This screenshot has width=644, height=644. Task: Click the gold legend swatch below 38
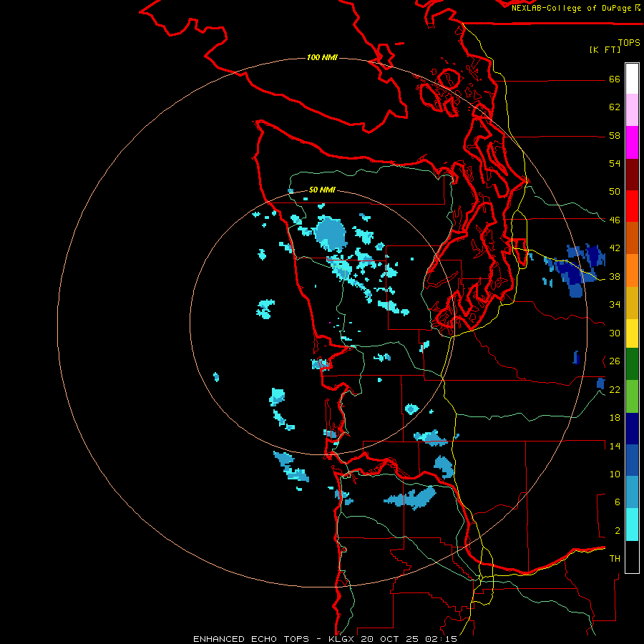[x=632, y=303]
